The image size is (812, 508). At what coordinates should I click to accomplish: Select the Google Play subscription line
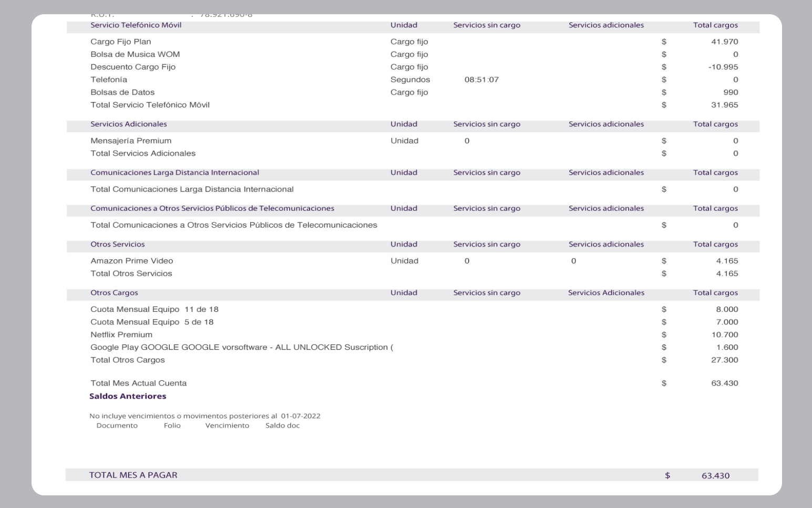point(242,347)
